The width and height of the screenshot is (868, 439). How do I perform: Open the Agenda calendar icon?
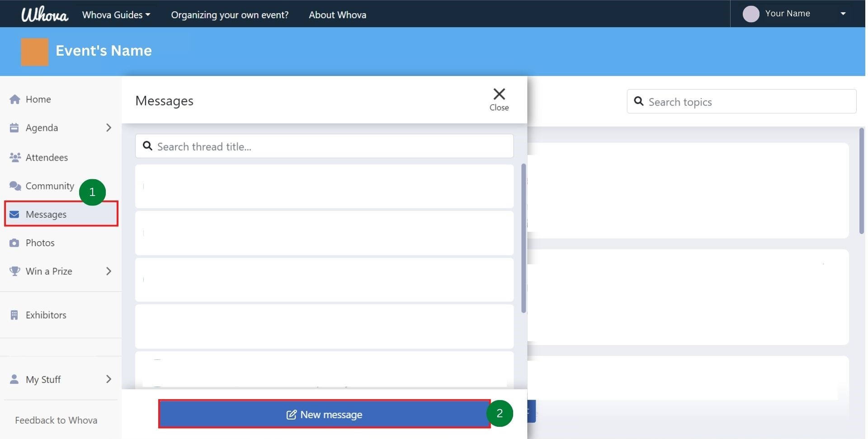tap(14, 128)
